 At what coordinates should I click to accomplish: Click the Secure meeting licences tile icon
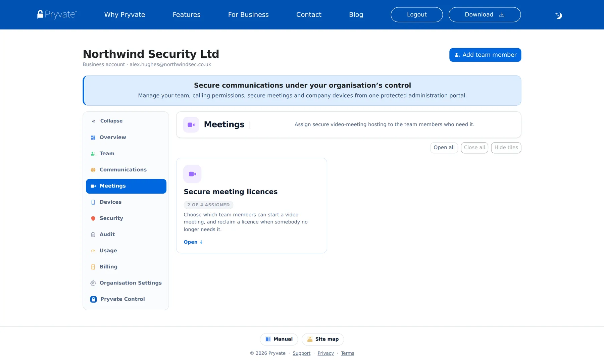tap(192, 174)
